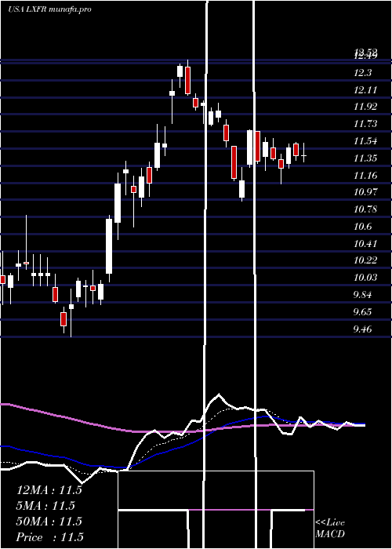
Task: Click the <<Live MACD label
Action: tap(330, 529)
